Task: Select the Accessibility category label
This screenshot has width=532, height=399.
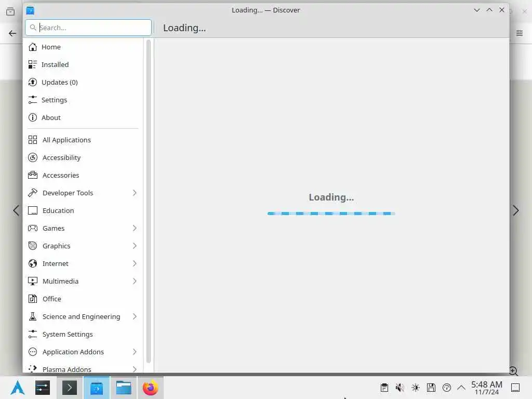Action: point(61,157)
